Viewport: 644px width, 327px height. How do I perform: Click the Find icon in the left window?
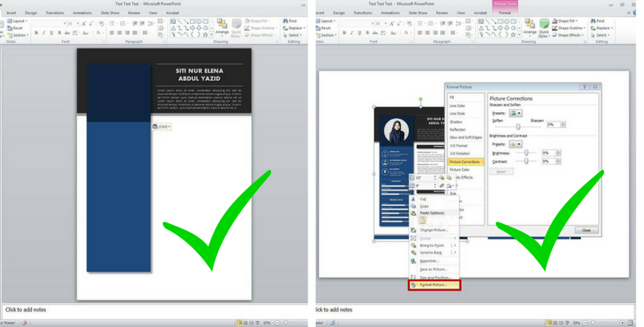coord(286,20)
